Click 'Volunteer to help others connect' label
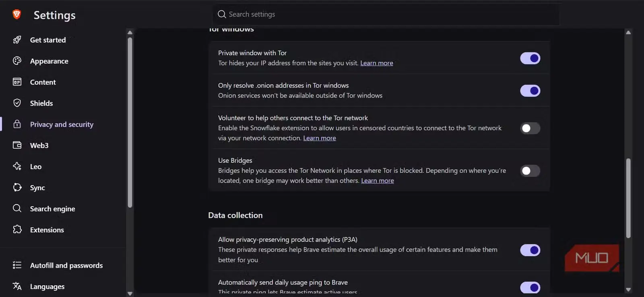 [x=293, y=118]
